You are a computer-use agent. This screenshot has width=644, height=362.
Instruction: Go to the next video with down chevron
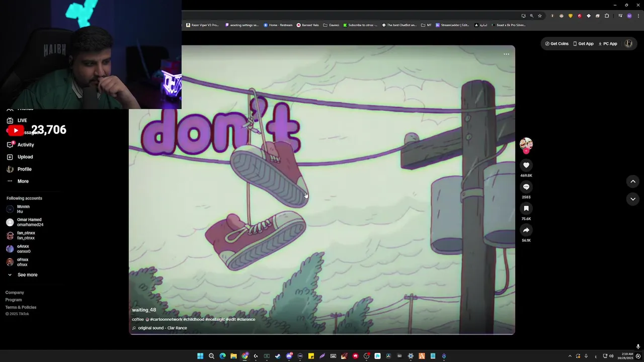tap(633, 199)
